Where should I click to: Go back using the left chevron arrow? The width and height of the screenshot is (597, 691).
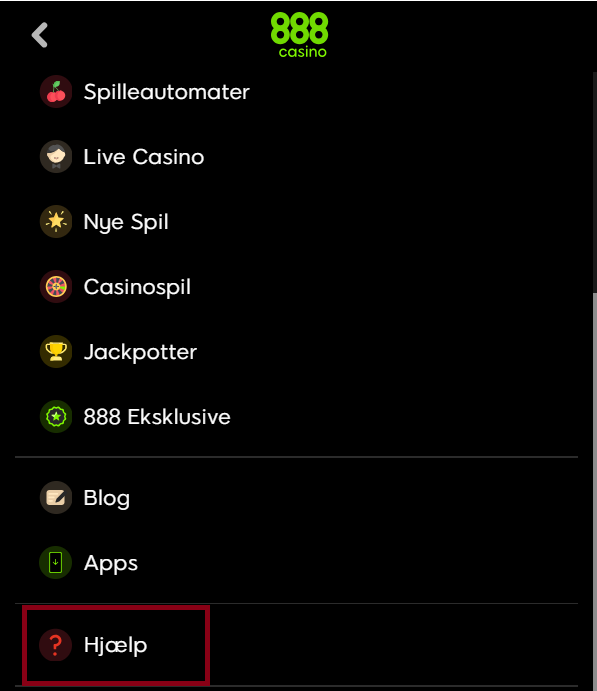pyautogui.click(x=40, y=35)
